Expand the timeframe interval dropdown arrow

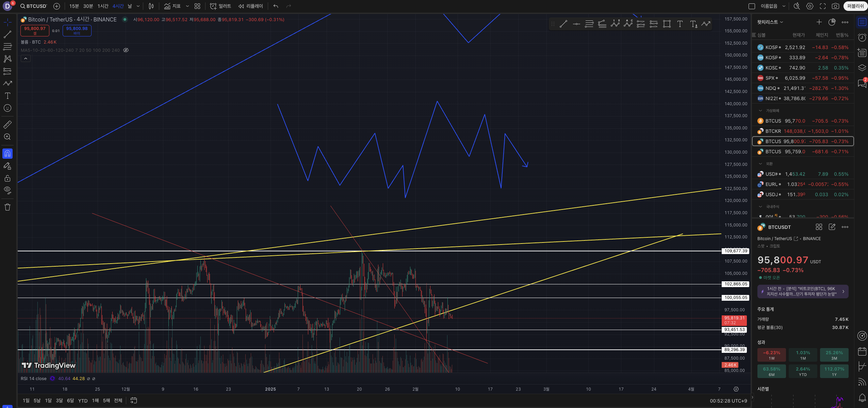click(x=138, y=6)
